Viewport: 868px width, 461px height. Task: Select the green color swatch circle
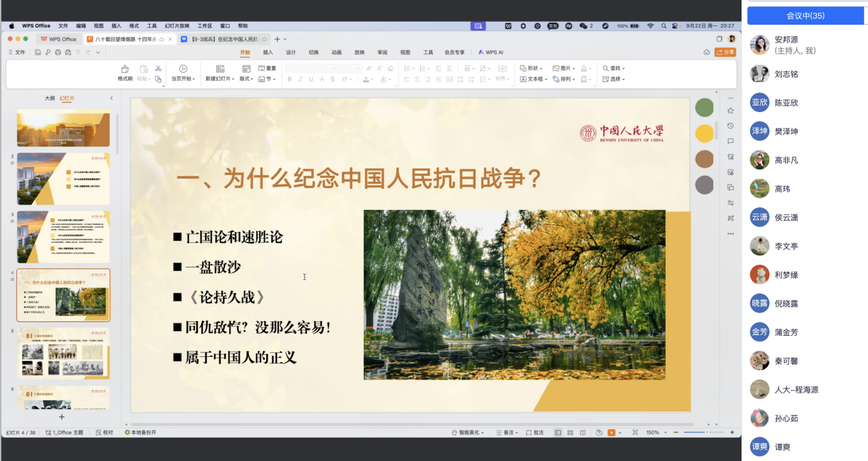pyautogui.click(x=704, y=107)
